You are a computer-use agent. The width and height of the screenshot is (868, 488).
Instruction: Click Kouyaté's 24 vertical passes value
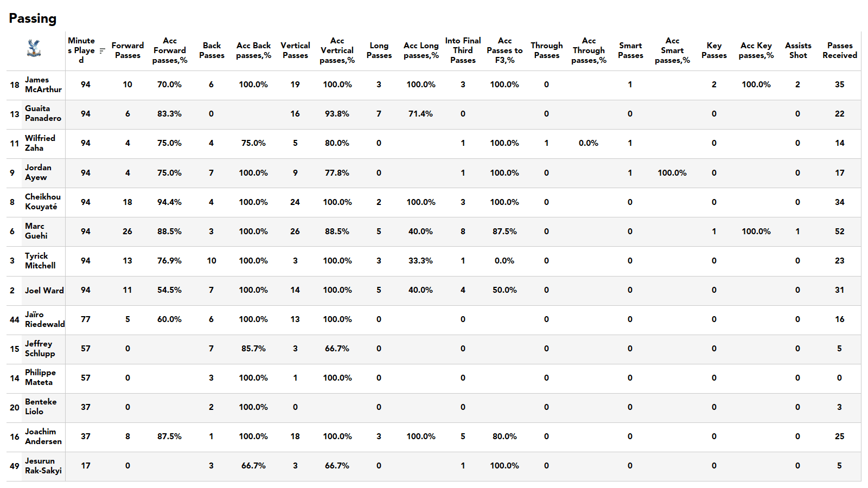pyautogui.click(x=295, y=202)
